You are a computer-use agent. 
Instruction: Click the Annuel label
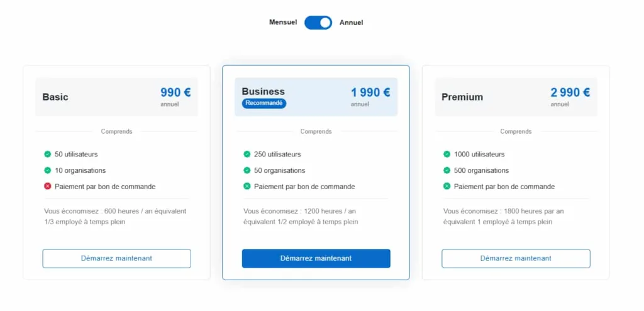pyautogui.click(x=352, y=23)
